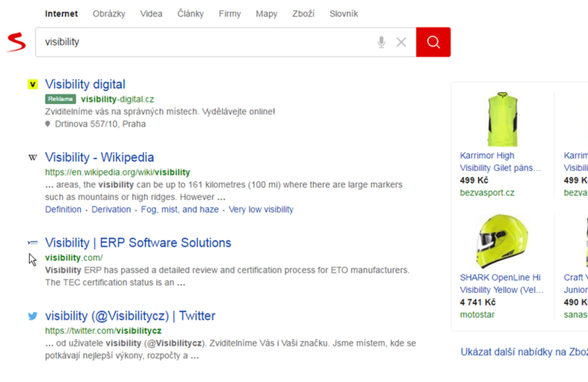Open the Mapy tab
The height and width of the screenshot is (382, 588).
266,14
